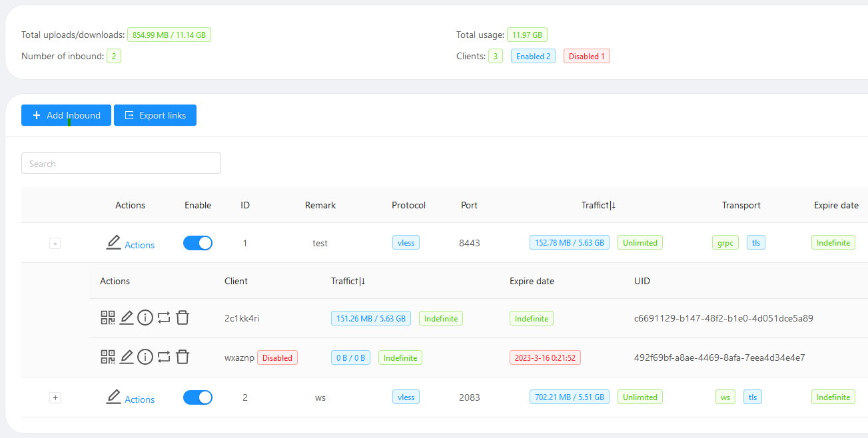Disable the test inbound switch
Viewport: 868px width, 438px height.
(x=198, y=243)
